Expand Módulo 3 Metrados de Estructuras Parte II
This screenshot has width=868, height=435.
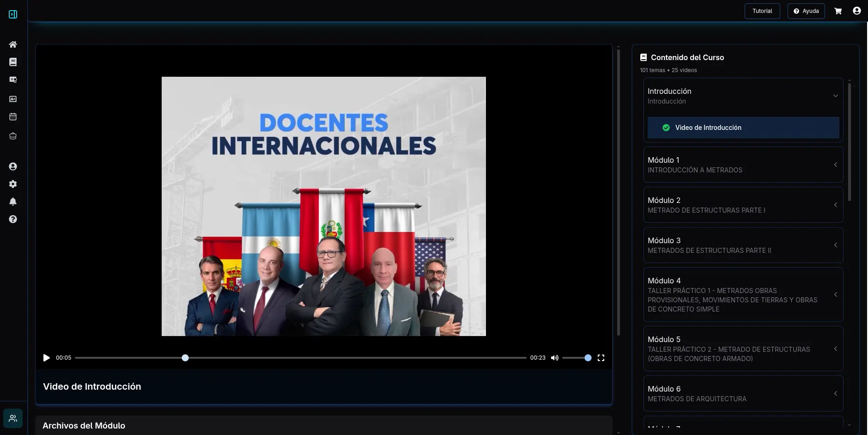point(743,245)
